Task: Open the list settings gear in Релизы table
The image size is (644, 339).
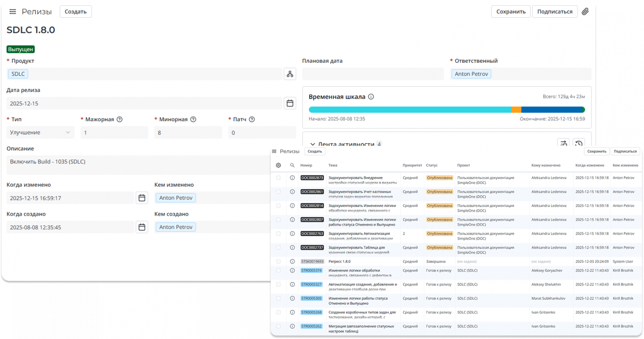Action: (x=278, y=165)
